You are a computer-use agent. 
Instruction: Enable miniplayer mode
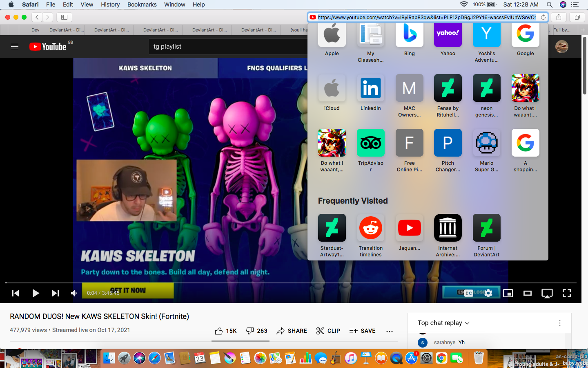(508, 293)
